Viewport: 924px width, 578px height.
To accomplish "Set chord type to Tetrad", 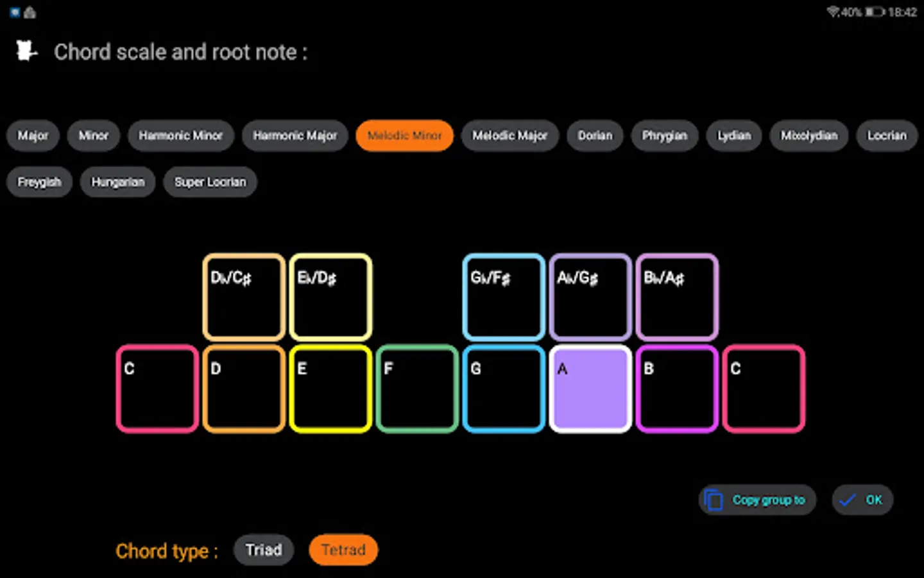I will click(x=344, y=550).
